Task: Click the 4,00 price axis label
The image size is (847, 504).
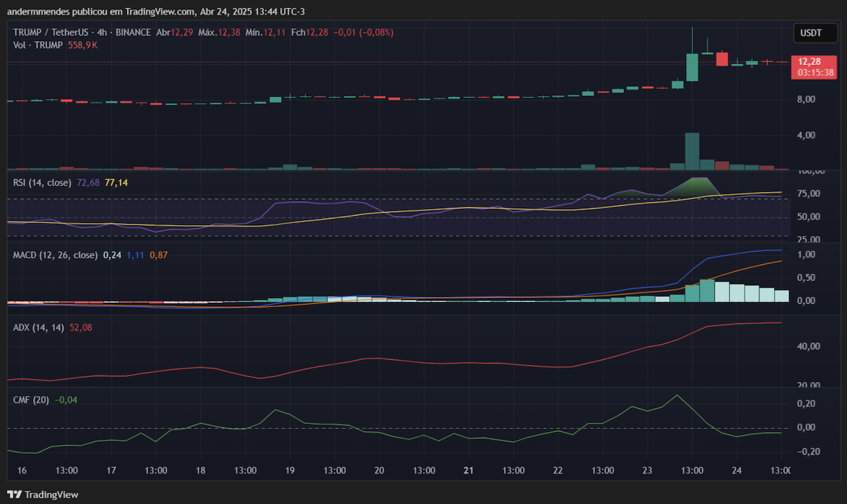Action: (x=806, y=136)
